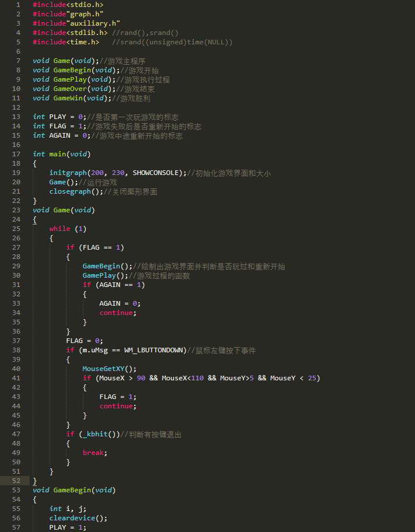Select the SHOWCONSOLE argument

(155, 173)
